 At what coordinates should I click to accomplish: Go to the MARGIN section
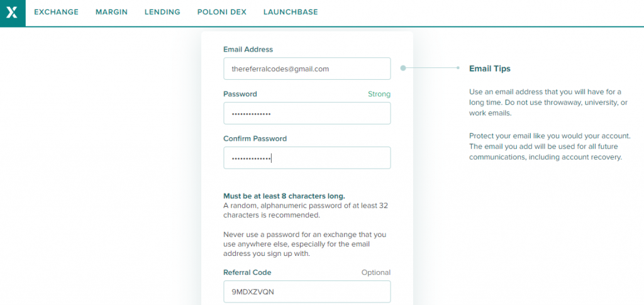coord(112,13)
